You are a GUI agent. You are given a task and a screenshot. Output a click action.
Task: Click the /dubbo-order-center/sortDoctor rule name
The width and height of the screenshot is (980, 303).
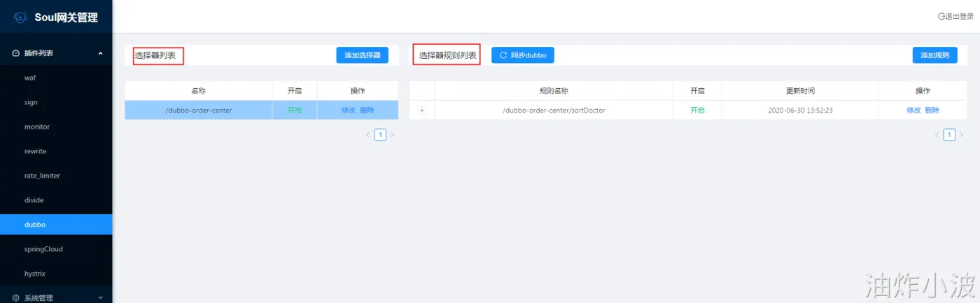pos(554,111)
